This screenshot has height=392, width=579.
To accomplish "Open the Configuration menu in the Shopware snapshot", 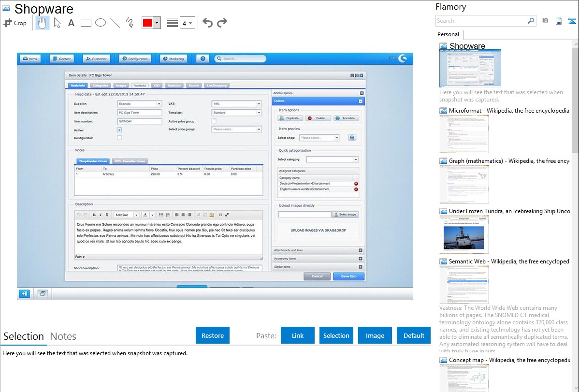I will coord(135,59).
